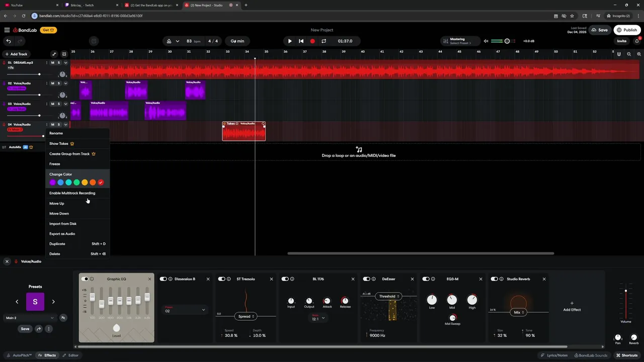This screenshot has width=644, height=362.
Task: Open the automation curve tool icon
Action: (x=54, y=54)
